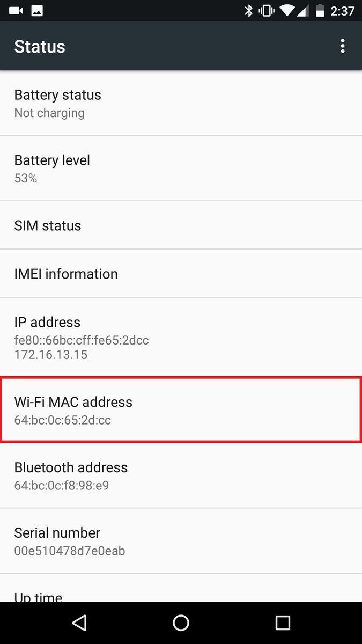
Task: Tap the video camera notification icon
Action: pyautogui.click(x=16, y=10)
